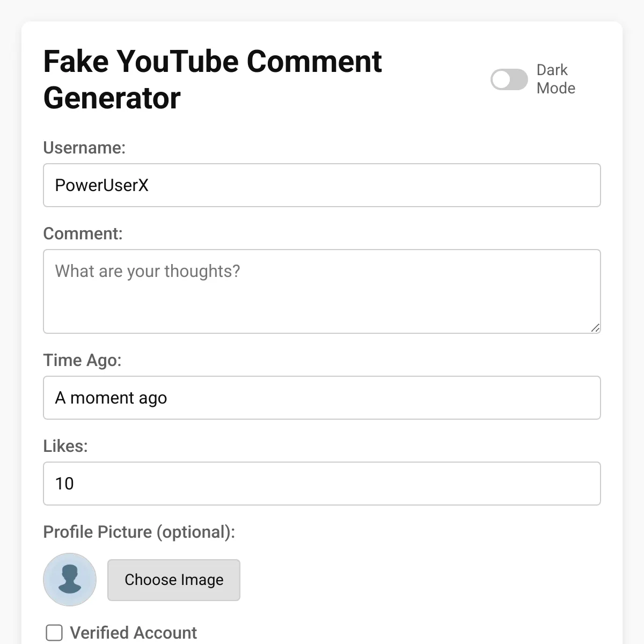Focus the Username field containing PowerUserX
The height and width of the screenshot is (644, 644).
click(322, 185)
